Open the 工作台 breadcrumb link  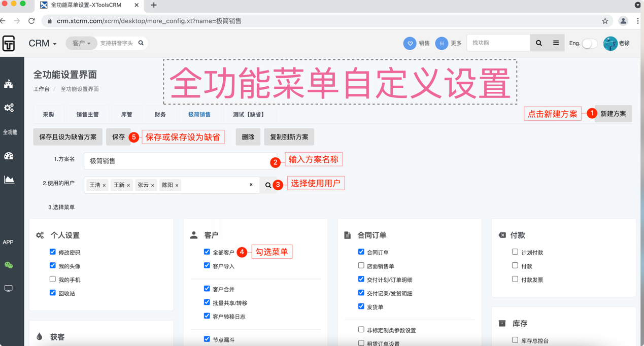point(42,89)
